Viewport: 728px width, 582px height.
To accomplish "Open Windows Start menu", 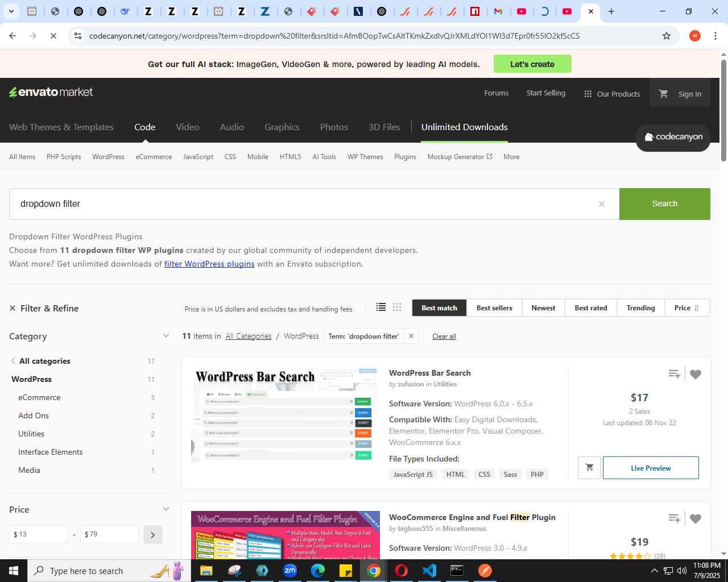I will click(14, 571).
